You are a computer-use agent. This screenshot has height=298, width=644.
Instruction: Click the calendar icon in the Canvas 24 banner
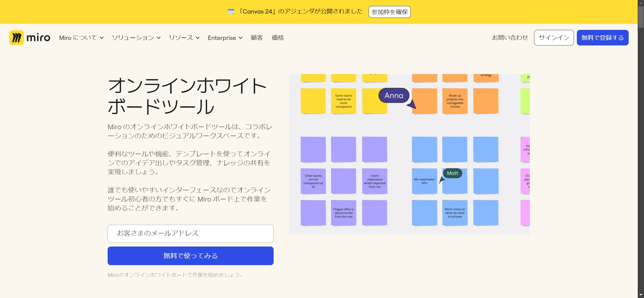231,12
